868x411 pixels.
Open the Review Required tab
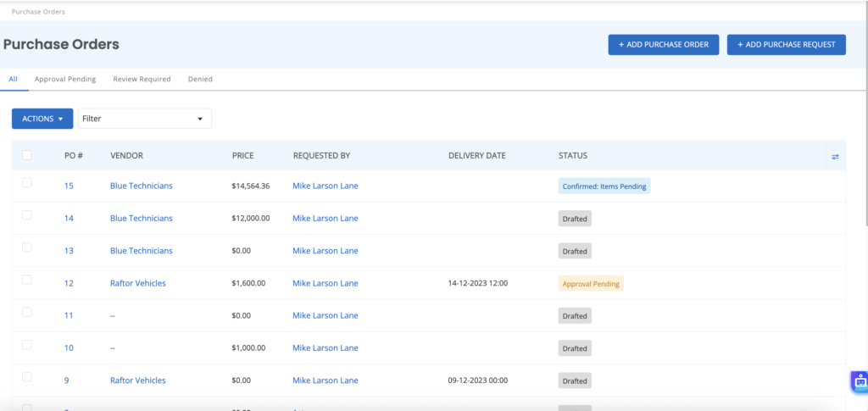click(142, 79)
